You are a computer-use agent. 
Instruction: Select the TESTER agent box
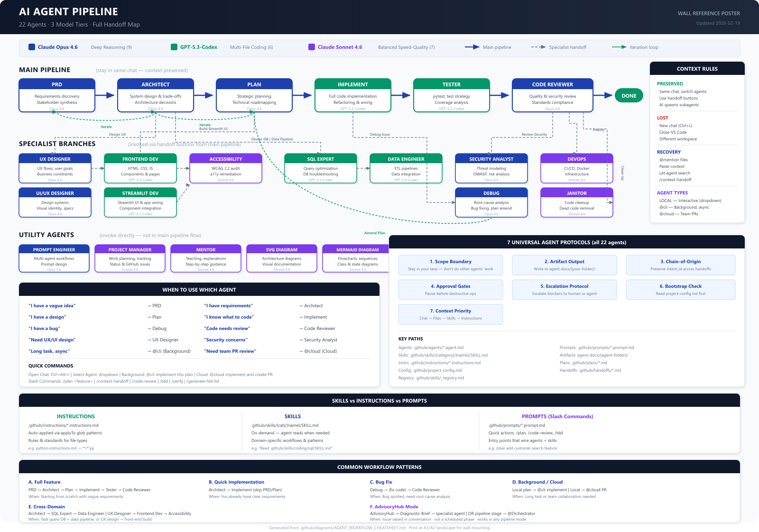[x=451, y=95]
